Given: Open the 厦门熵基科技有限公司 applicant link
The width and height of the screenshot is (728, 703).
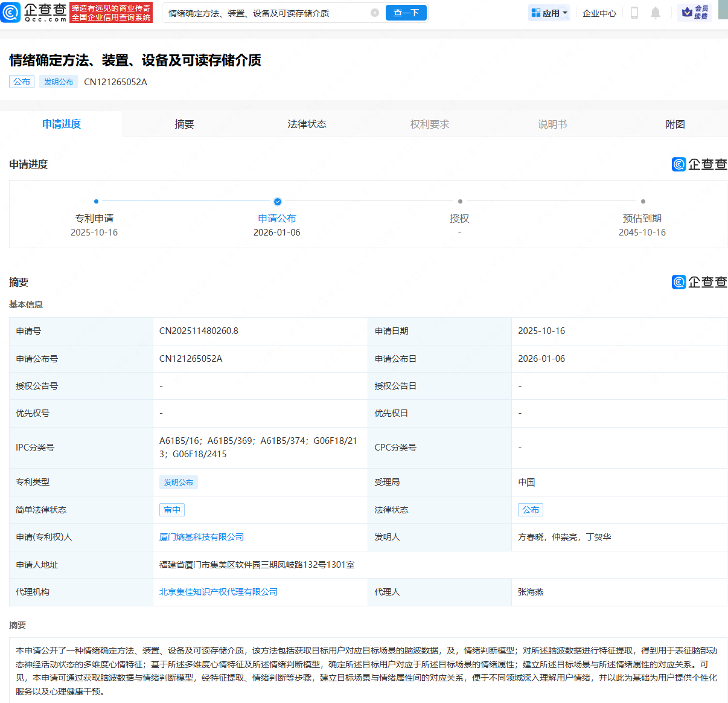Looking at the screenshot, I should pos(201,537).
